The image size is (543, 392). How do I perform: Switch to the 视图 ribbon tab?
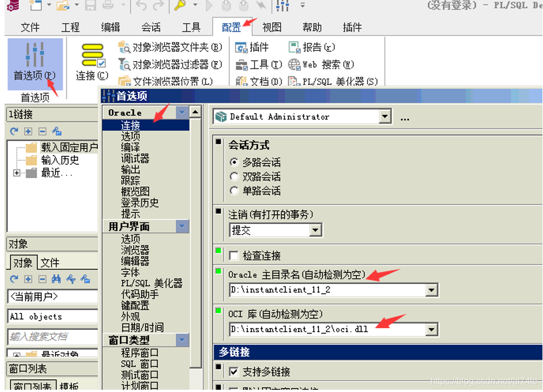point(272,27)
